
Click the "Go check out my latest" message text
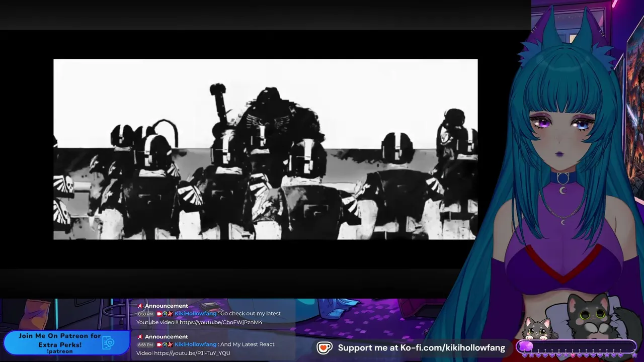(x=251, y=314)
